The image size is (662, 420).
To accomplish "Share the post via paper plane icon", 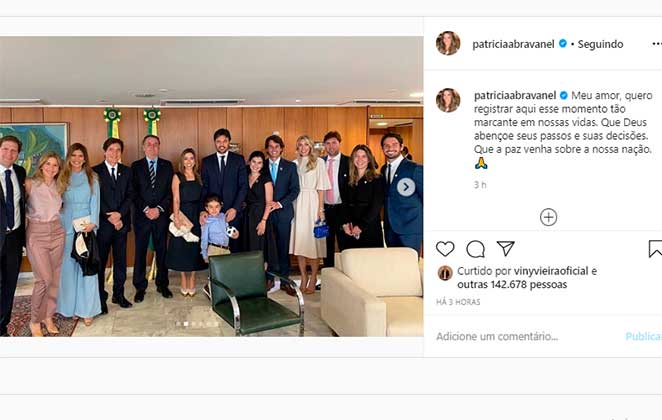I will point(506,249).
